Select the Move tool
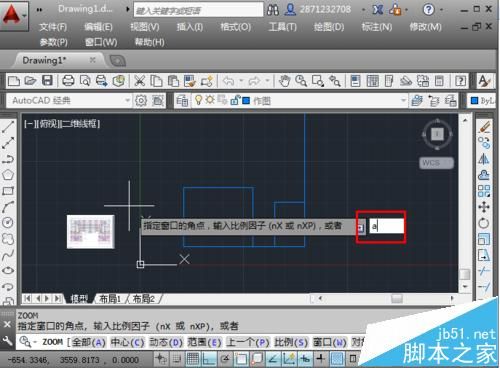The height and width of the screenshot is (368, 500). 484,207
